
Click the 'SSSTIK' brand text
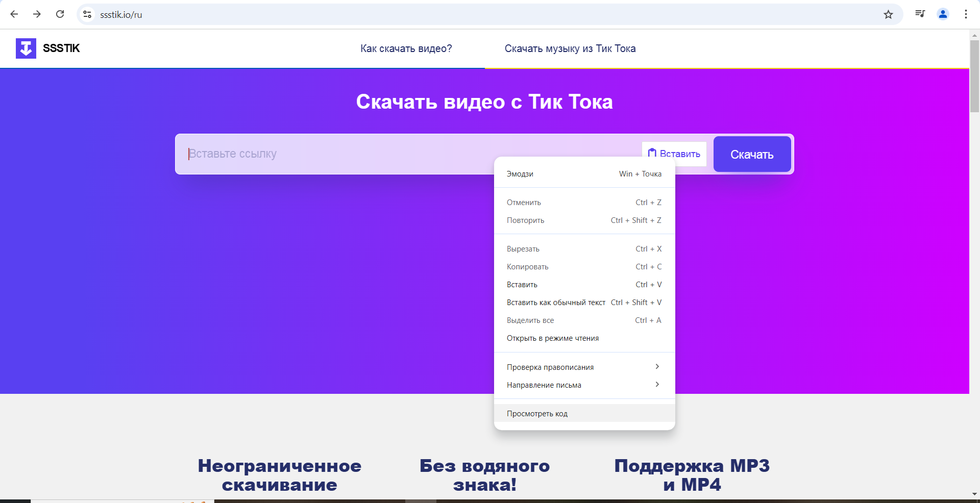coord(61,48)
